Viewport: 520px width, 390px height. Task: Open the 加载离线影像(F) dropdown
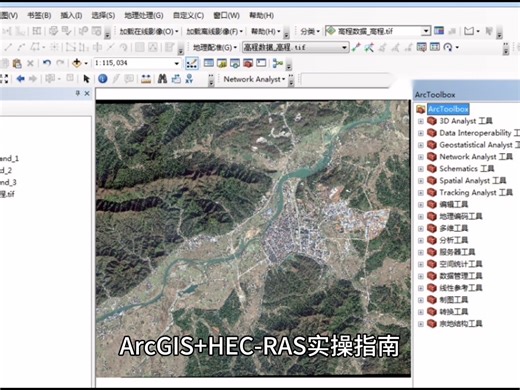(x=214, y=31)
